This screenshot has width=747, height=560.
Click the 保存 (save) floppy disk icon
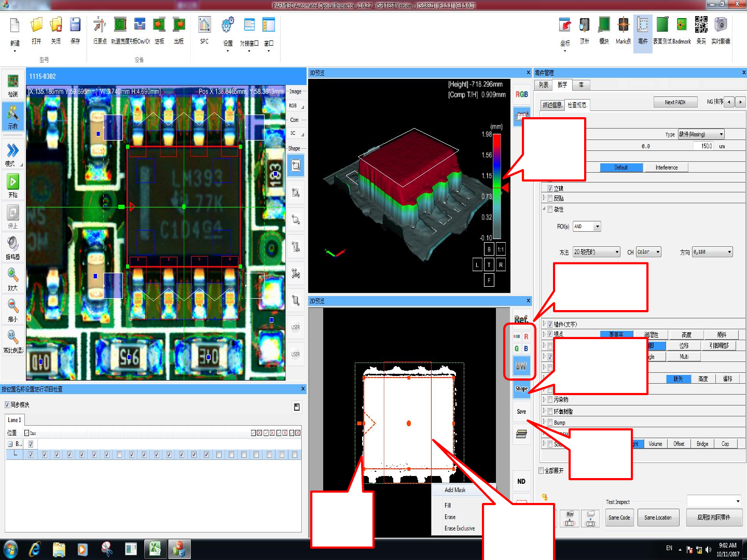tap(75, 25)
